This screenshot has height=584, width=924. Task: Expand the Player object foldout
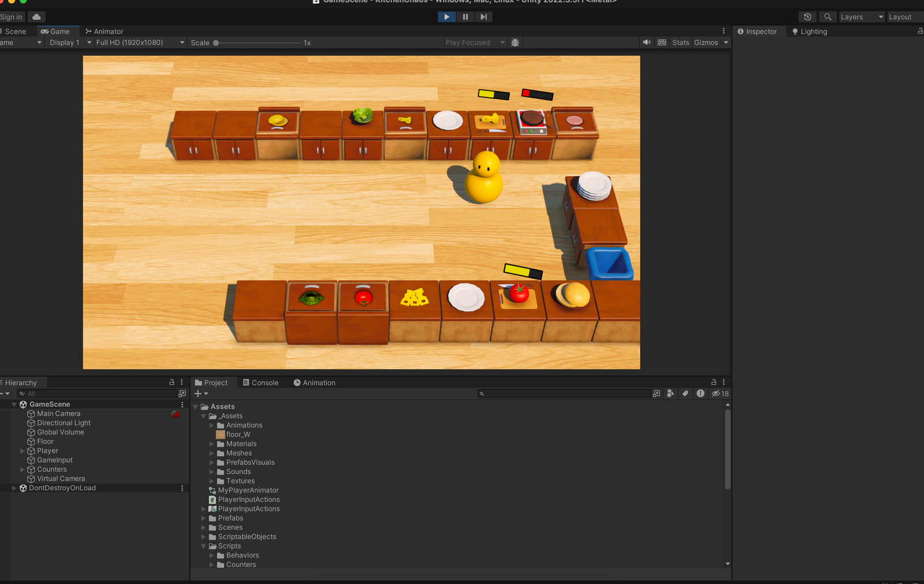coord(23,451)
